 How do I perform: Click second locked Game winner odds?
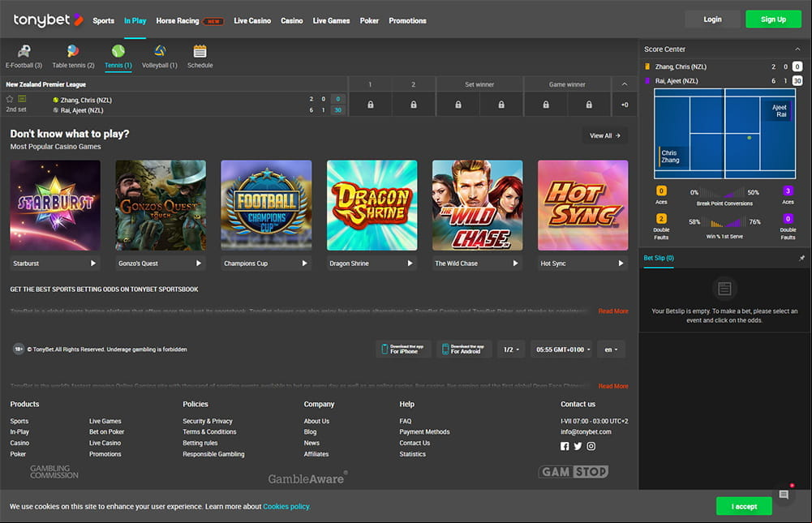589,105
